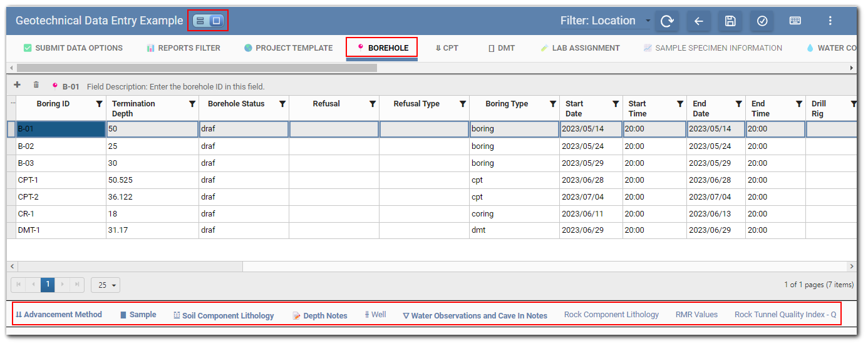Click the refresh icon in header
This screenshot has width=868, height=346.
pyautogui.click(x=667, y=21)
